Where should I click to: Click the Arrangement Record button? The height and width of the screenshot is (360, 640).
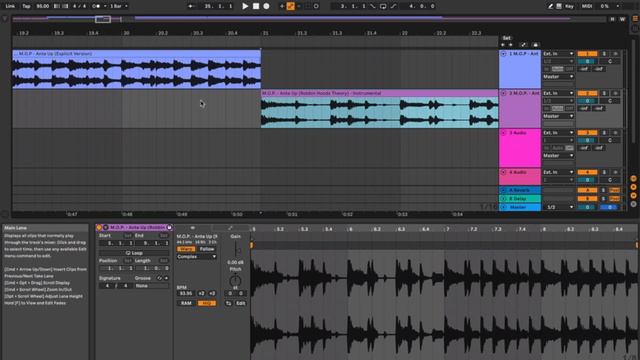click(x=266, y=6)
